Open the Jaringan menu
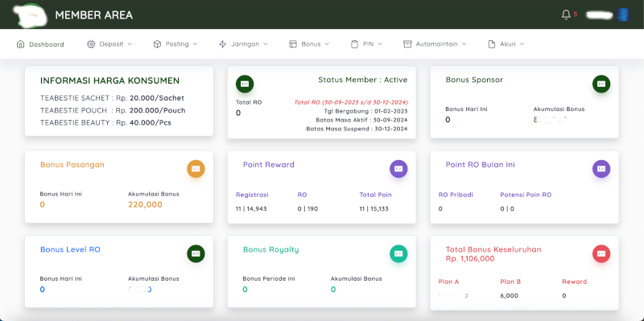The width and height of the screenshot is (644, 321). tap(245, 44)
